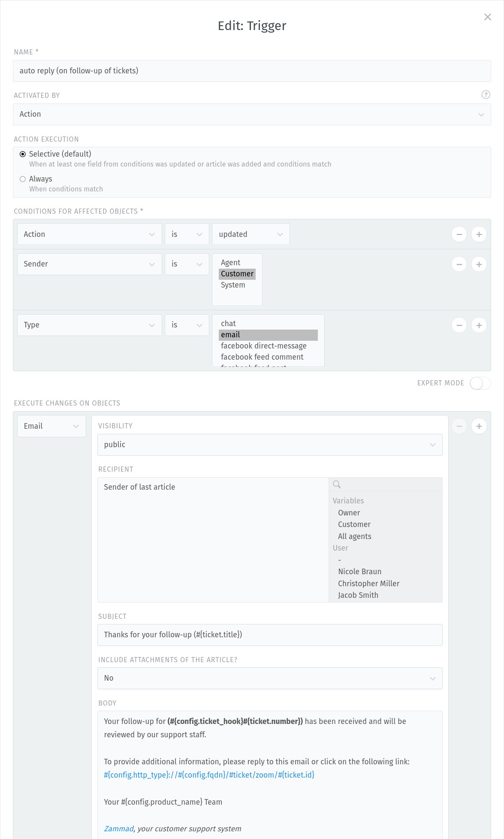The height and width of the screenshot is (839, 504).
Task: Select the Selective (default) radio button
Action: point(23,154)
